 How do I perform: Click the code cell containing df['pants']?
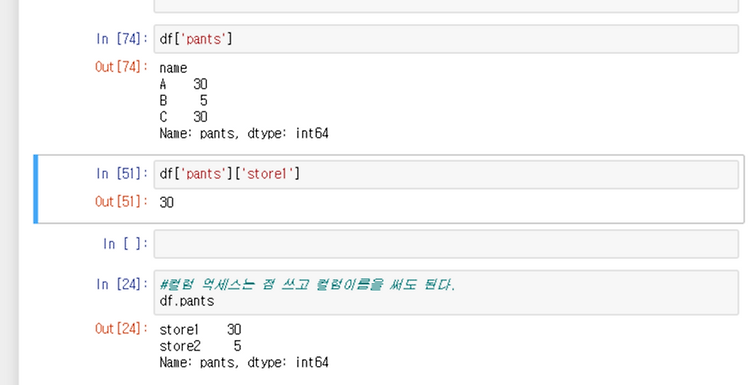446,39
